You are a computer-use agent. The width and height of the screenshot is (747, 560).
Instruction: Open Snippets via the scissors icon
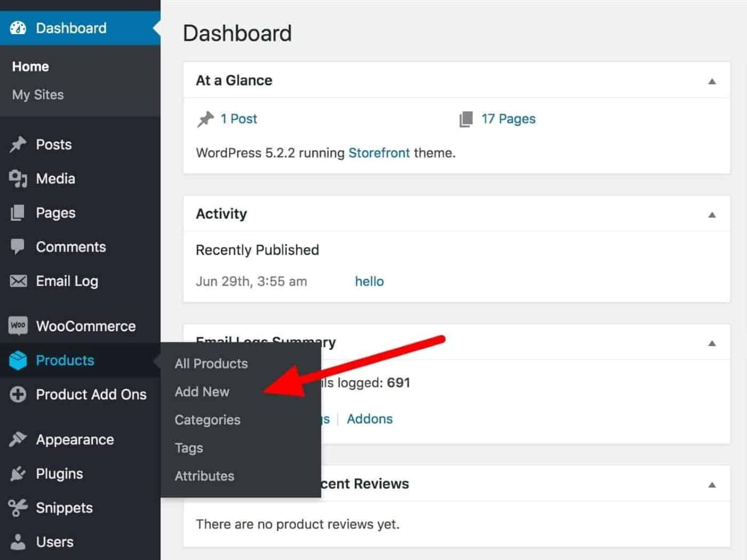[18, 508]
